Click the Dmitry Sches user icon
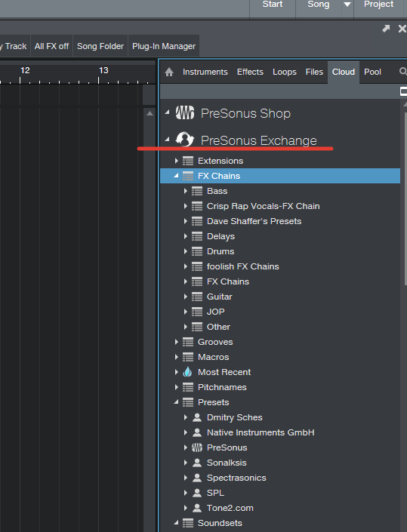This screenshot has width=407, height=532. (x=197, y=417)
